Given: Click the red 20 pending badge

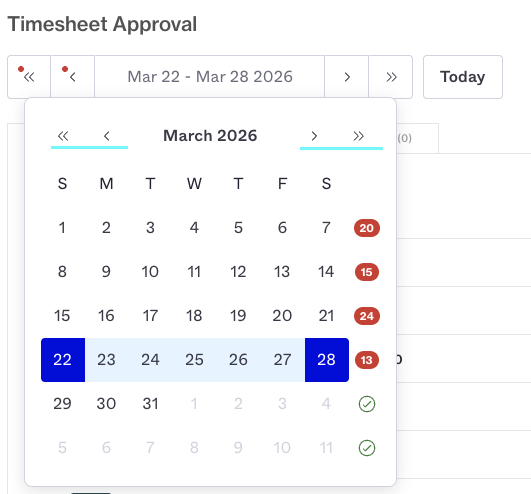Looking at the screenshot, I should (367, 228).
